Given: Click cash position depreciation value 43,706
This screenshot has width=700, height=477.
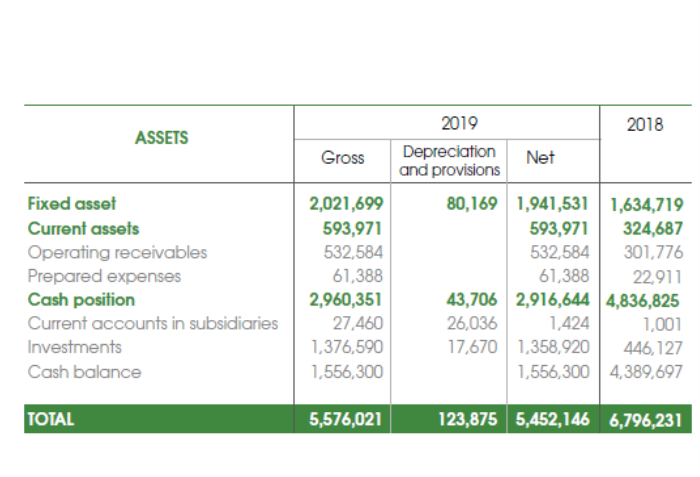Looking at the screenshot, I should (x=470, y=300).
